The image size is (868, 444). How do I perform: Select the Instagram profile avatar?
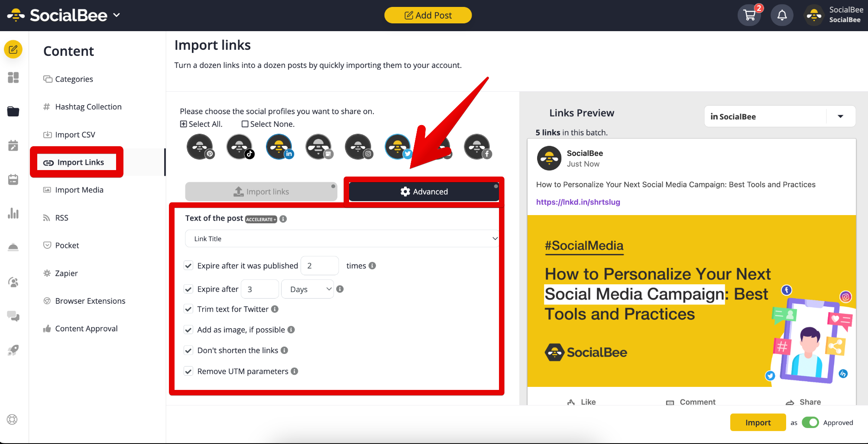tap(359, 147)
